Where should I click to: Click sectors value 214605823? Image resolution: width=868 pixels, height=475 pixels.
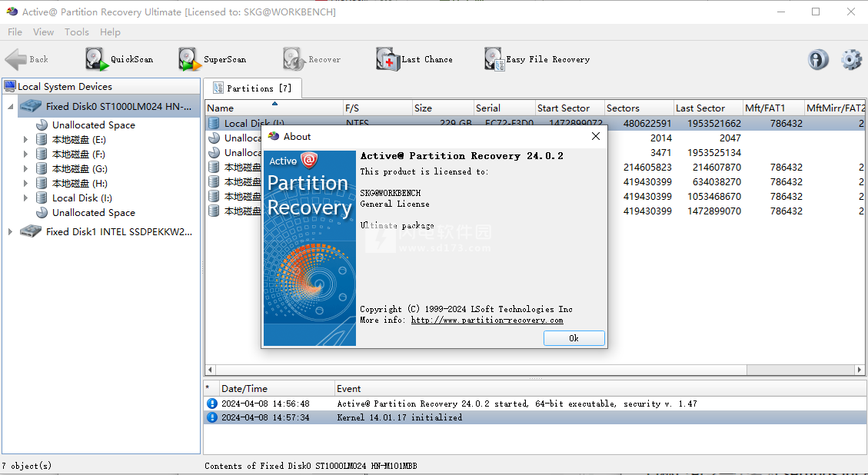647,168
